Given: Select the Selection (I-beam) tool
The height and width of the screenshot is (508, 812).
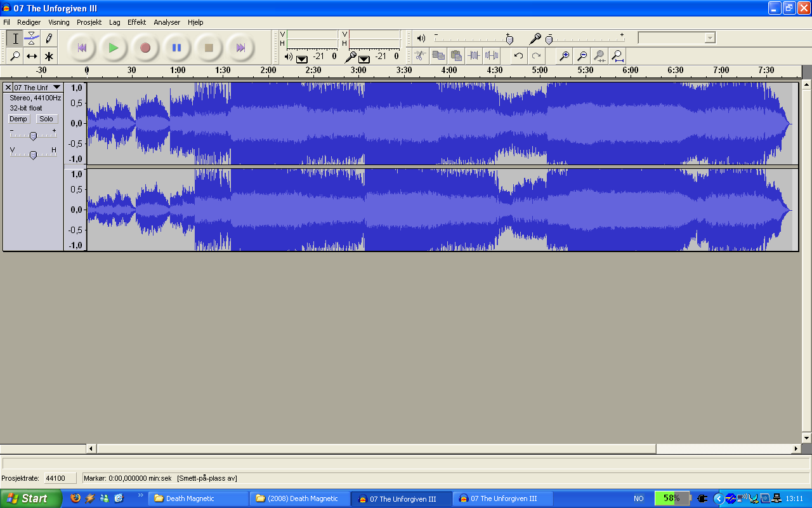Looking at the screenshot, I should click(15, 39).
